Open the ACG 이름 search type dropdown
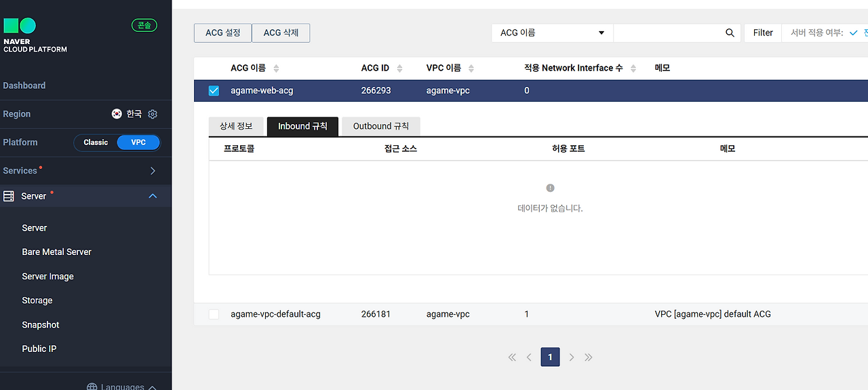The width and height of the screenshot is (868, 390). coord(552,33)
